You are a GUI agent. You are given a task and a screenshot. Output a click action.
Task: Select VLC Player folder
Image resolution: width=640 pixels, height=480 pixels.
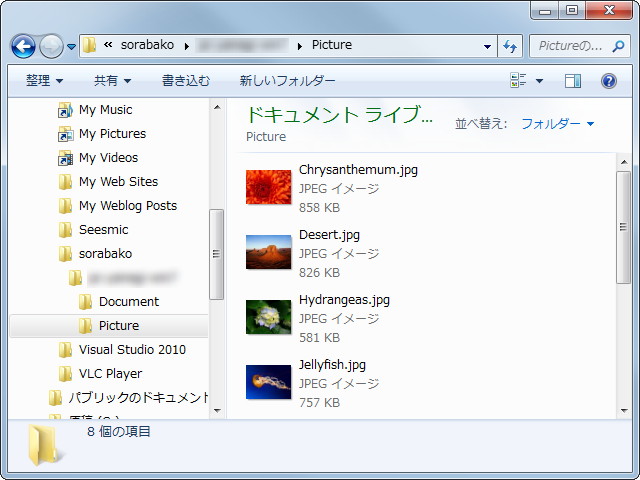tap(110, 374)
